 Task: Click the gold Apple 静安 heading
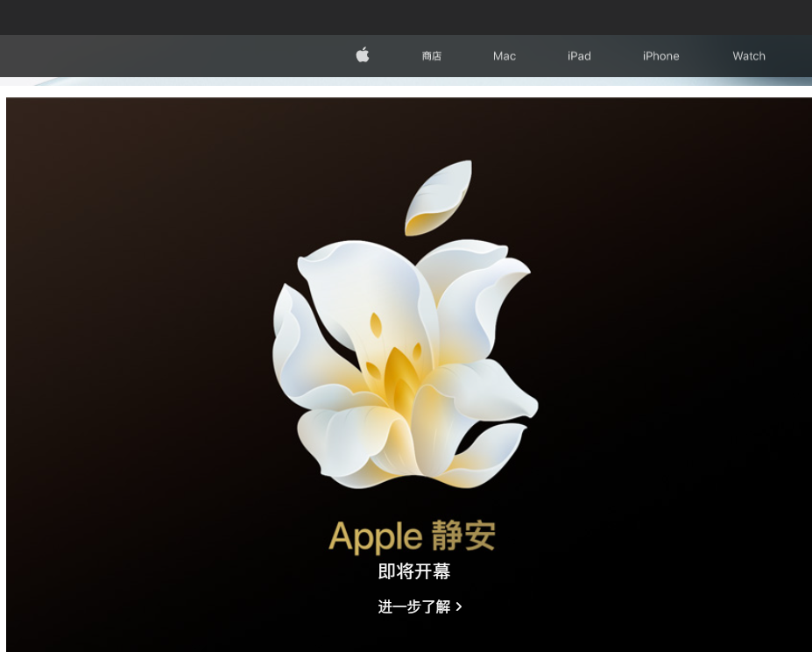pyautogui.click(x=412, y=535)
